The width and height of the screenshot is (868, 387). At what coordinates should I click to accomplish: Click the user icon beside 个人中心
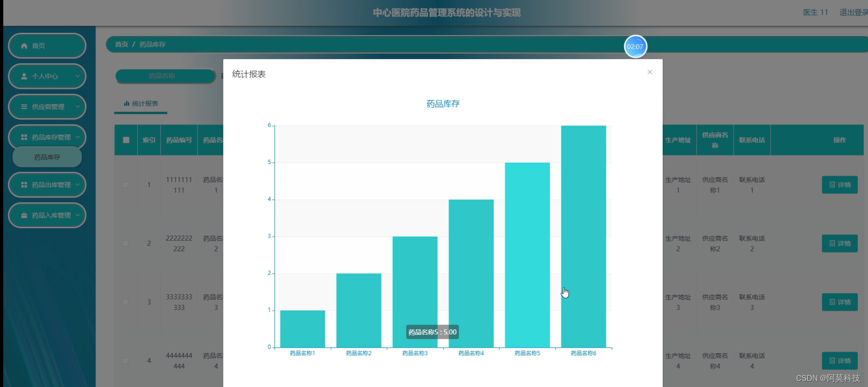[x=24, y=76]
